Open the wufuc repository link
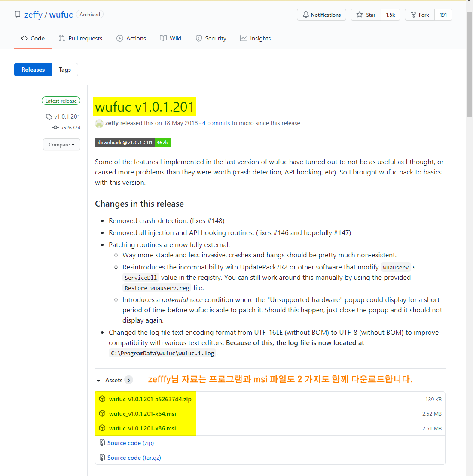This screenshot has width=473, height=476. pos(61,15)
